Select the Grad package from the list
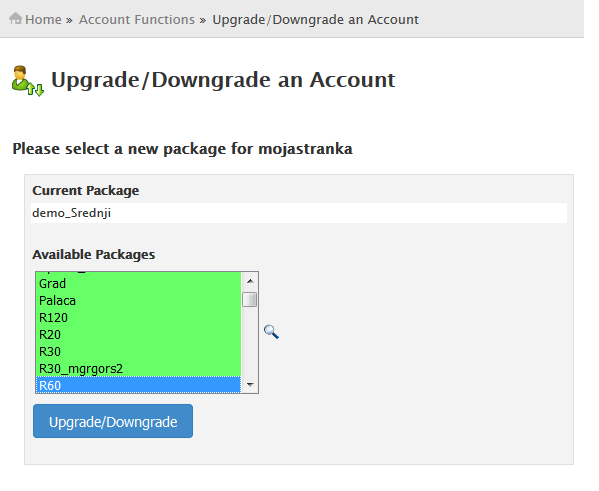599x491 pixels. tap(138, 284)
